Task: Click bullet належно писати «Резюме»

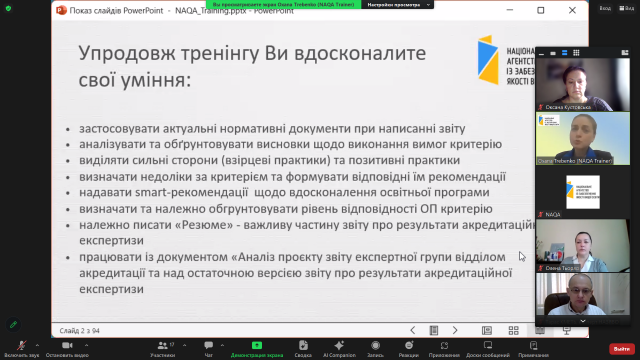Action: 307,233
